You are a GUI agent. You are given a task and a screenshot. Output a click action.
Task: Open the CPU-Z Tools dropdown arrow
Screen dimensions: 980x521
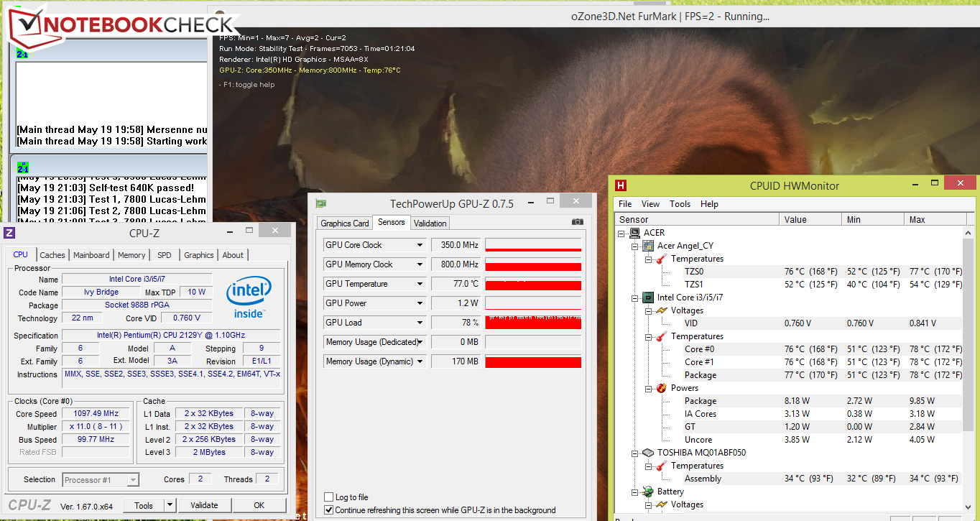pos(170,505)
